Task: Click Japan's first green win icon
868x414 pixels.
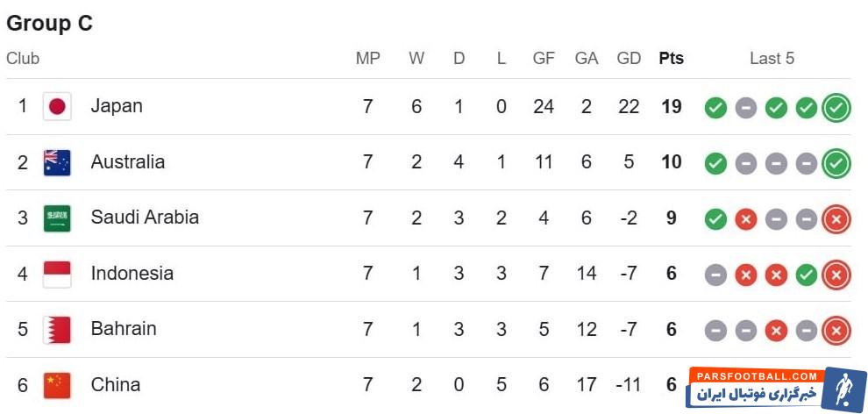Action: [715, 108]
